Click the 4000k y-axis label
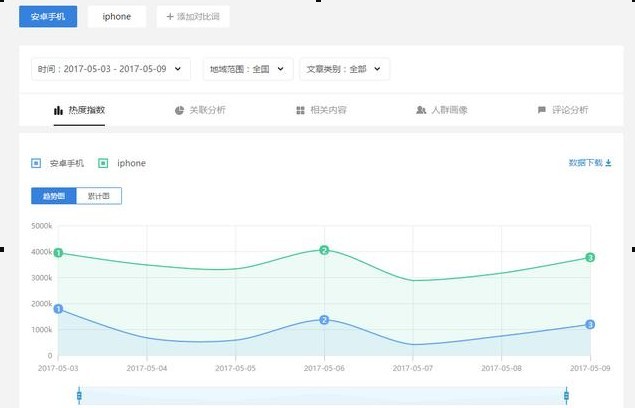The width and height of the screenshot is (635, 408). click(42, 252)
